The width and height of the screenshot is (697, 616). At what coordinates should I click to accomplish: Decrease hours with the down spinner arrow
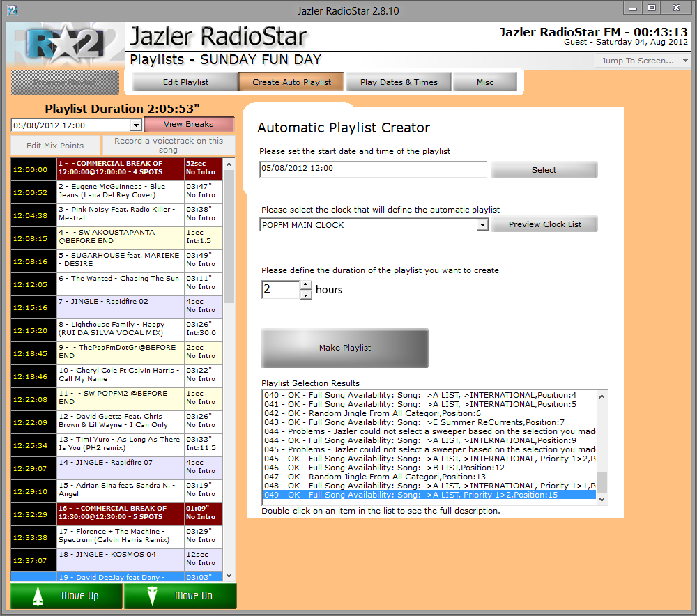pos(306,295)
